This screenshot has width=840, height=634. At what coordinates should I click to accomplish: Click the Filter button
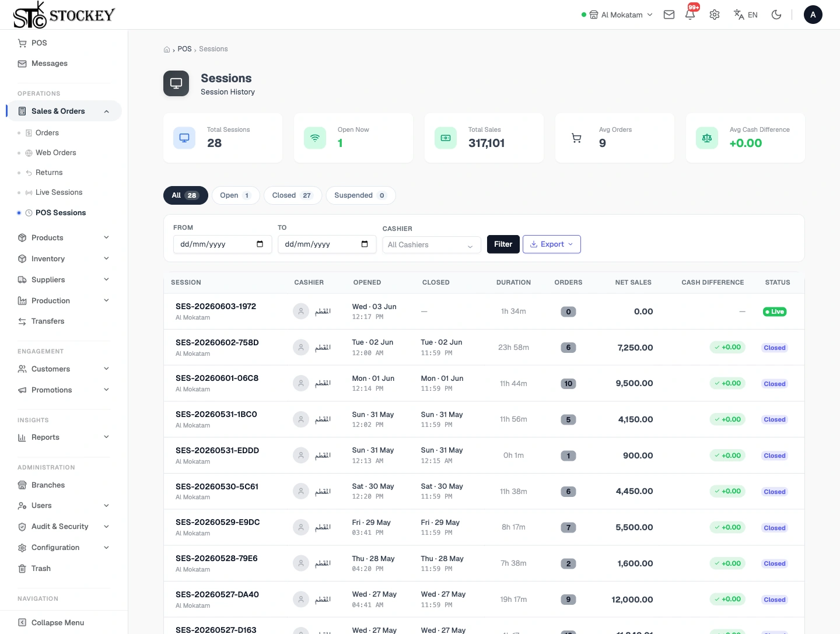(503, 244)
